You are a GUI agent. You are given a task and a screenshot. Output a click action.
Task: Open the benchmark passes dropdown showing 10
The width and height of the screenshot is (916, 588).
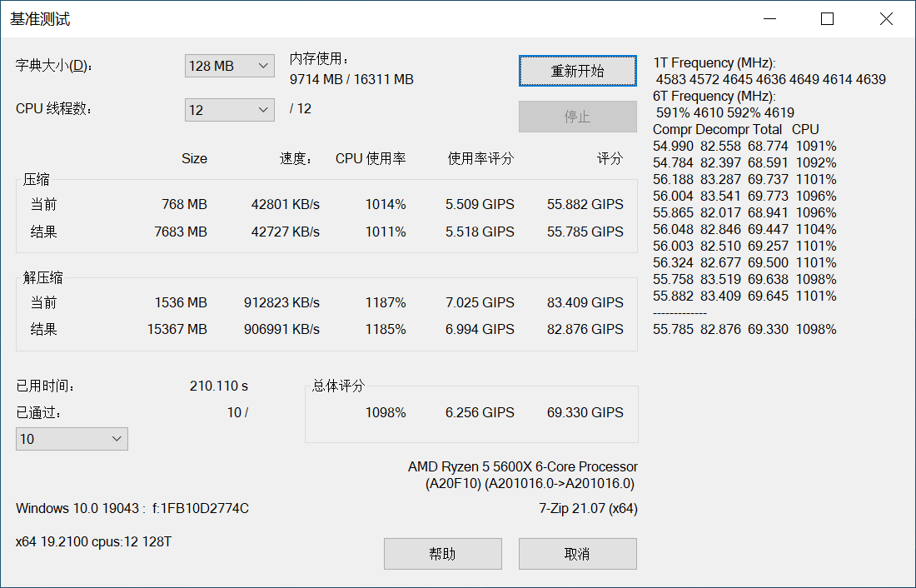72,438
